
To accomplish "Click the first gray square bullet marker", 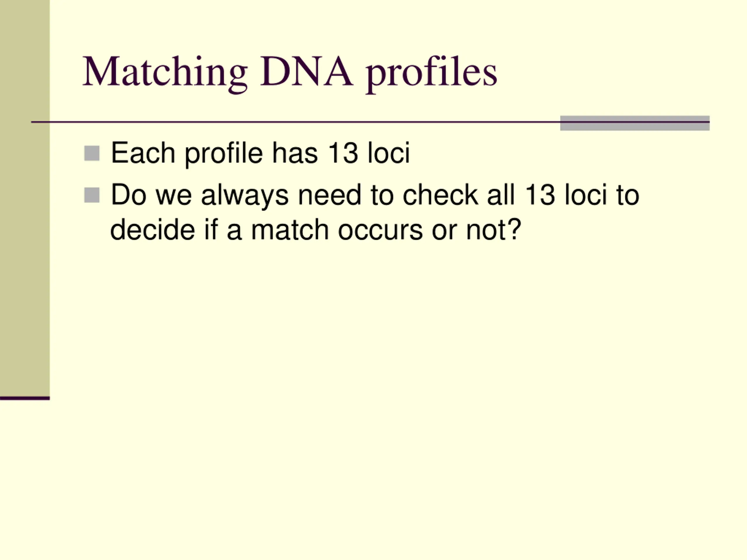I will click(92, 153).
